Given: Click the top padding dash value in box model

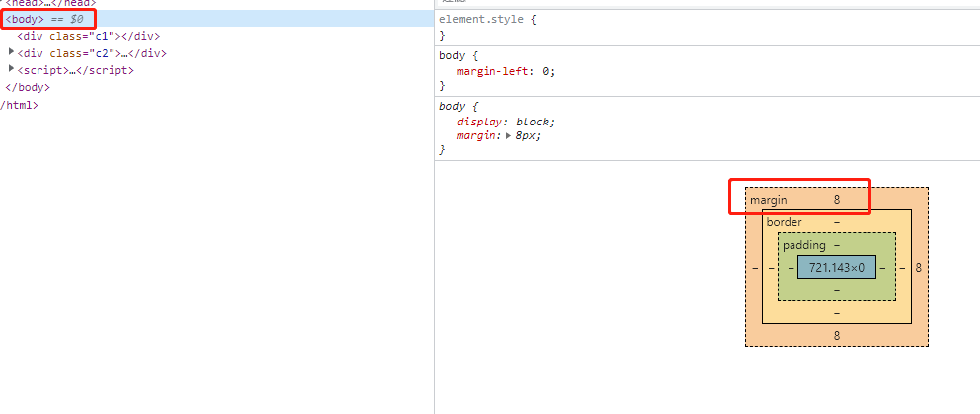Looking at the screenshot, I should [837, 244].
